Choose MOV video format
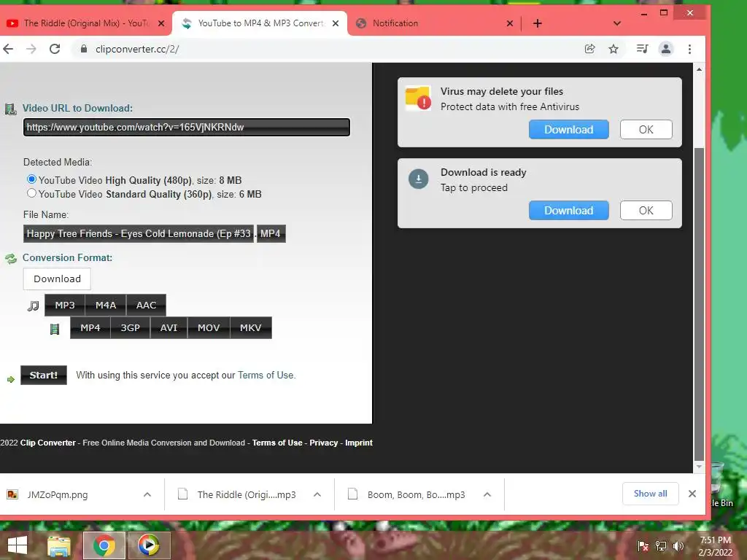This screenshot has width=747, height=560. coord(209,328)
